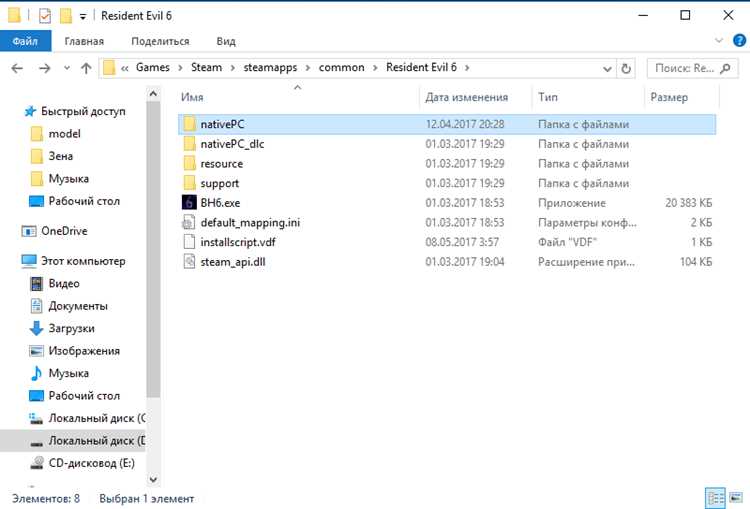Click the Forward navigation arrow

[x=44, y=68]
